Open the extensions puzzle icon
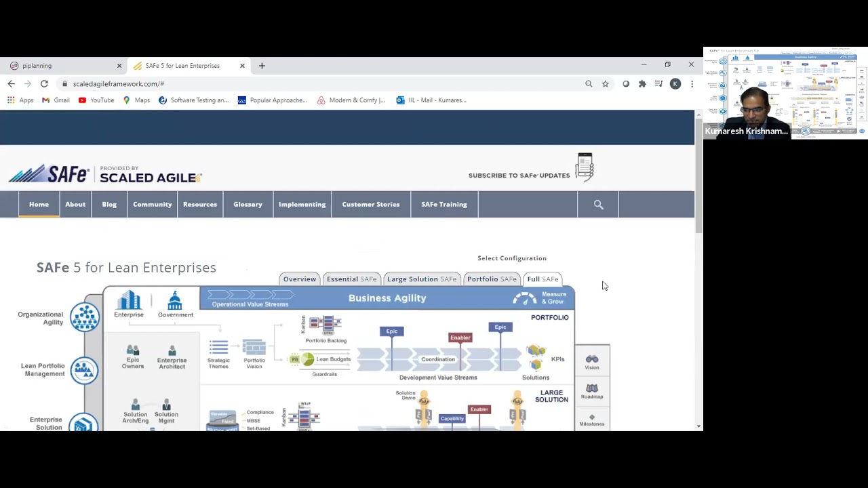This screenshot has width=868, height=488. (x=642, y=83)
